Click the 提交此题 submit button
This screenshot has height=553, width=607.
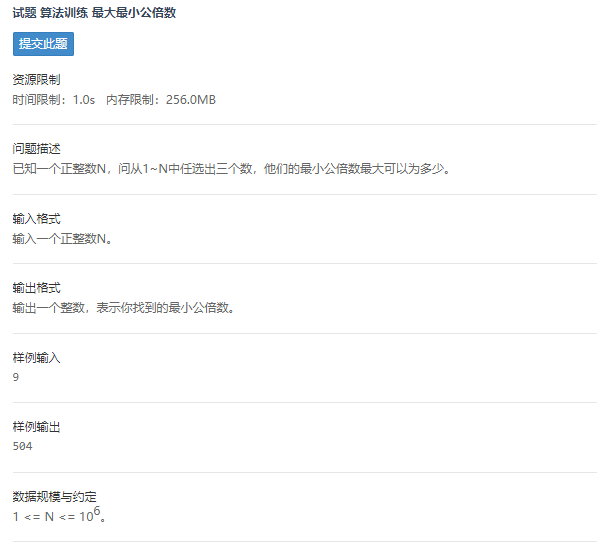(43, 44)
